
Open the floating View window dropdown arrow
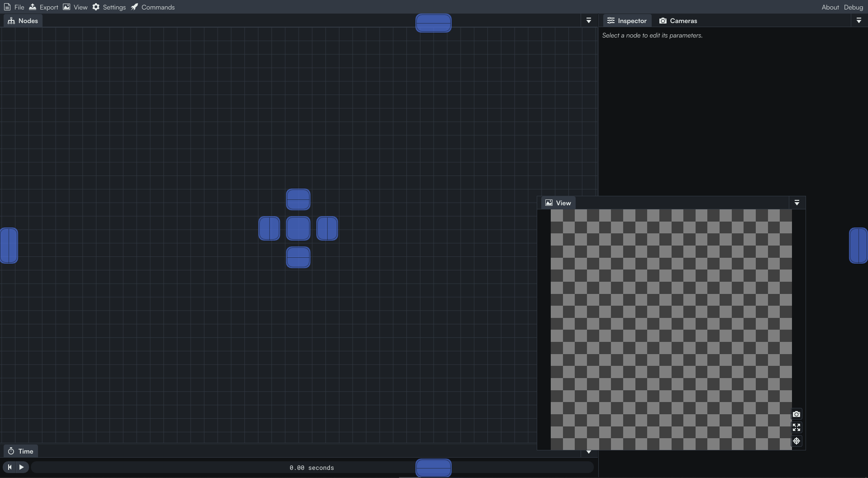797,203
